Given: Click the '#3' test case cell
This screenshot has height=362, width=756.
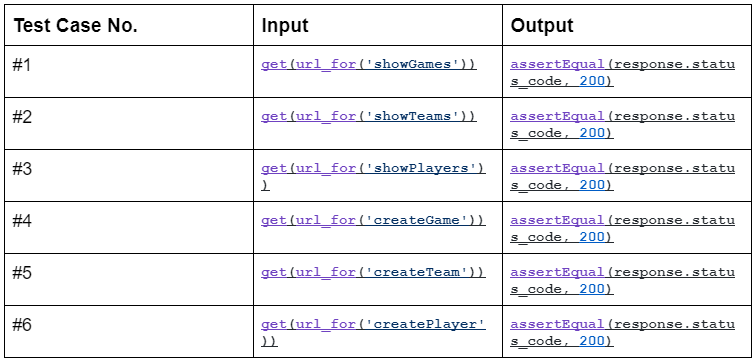Looking at the screenshot, I should (x=129, y=175).
